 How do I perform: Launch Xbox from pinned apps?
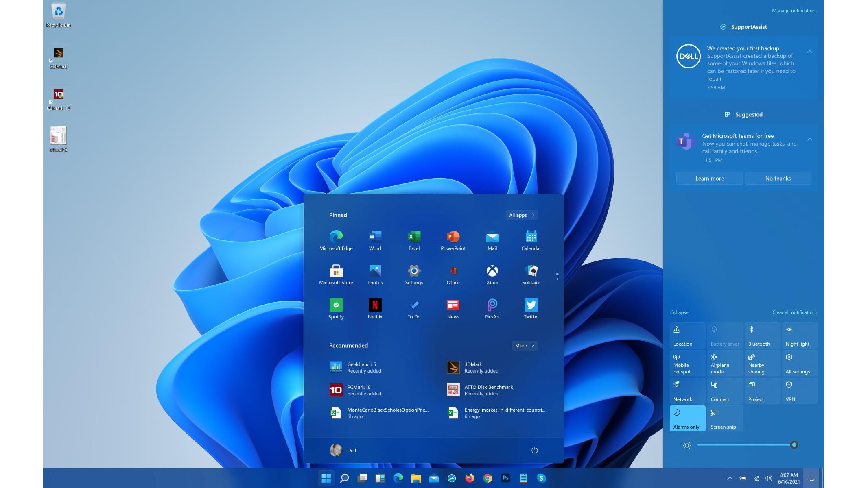[x=492, y=275]
